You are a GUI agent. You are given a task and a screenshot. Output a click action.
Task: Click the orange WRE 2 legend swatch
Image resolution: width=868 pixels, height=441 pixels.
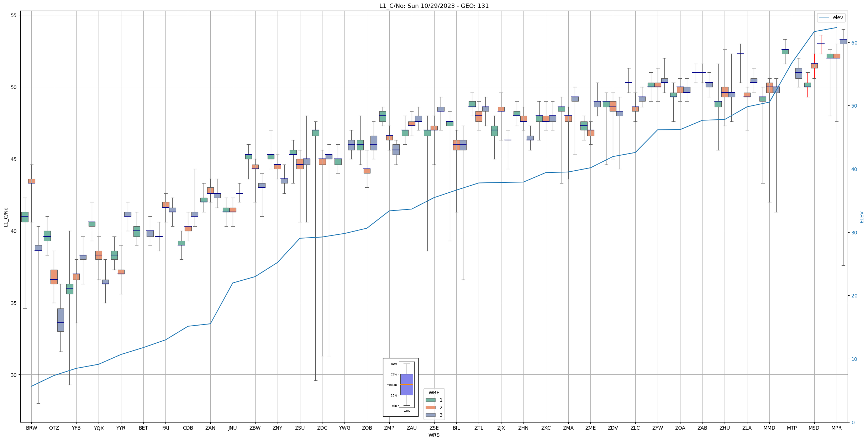coord(430,408)
